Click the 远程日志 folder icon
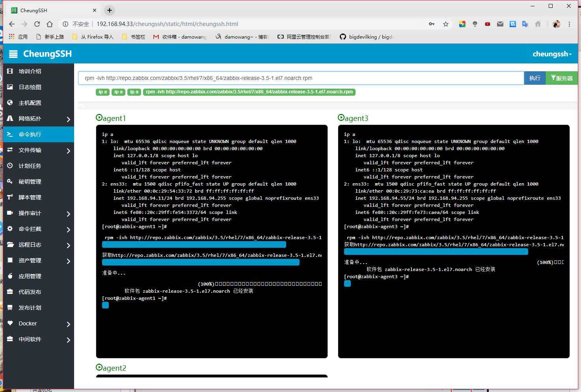 pyautogui.click(x=10, y=244)
